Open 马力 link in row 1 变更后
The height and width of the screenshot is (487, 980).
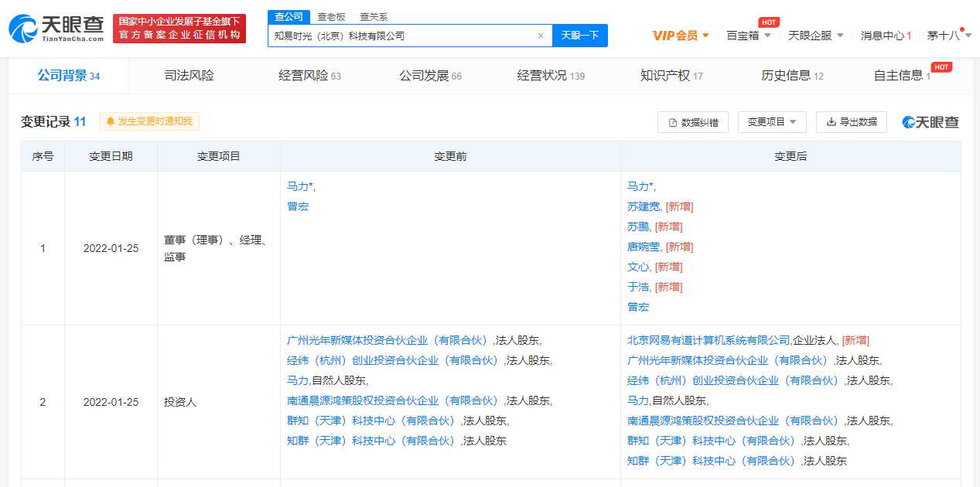tap(638, 186)
